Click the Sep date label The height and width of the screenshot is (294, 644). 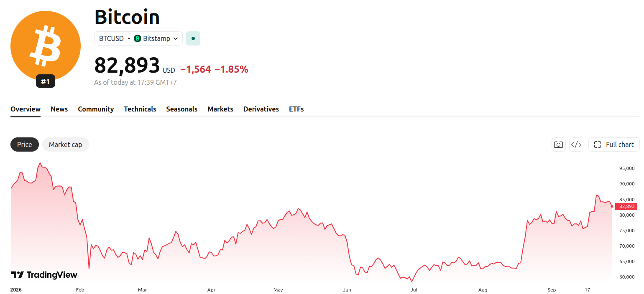tap(552, 289)
